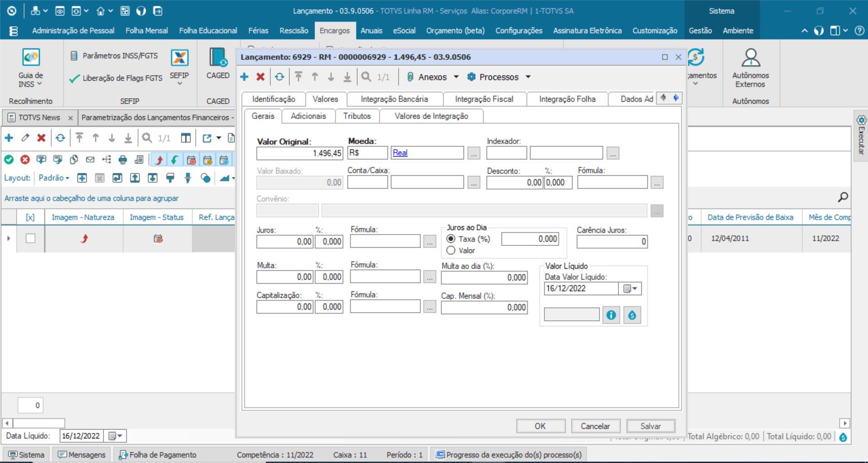Select the Taxa (%) radio button
Image resolution: width=868 pixels, height=463 pixels.
click(x=451, y=239)
